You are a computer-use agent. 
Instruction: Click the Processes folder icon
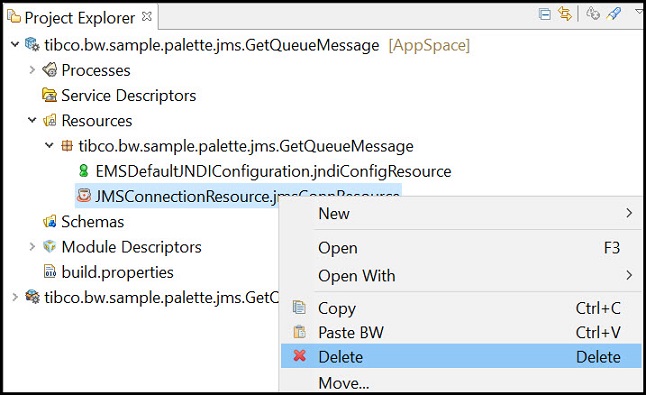(50, 70)
